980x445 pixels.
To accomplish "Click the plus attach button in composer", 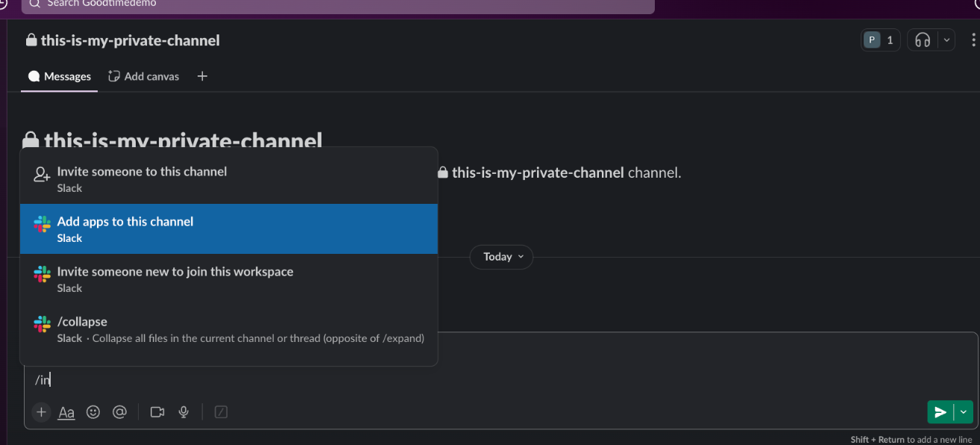I will tap(41, 411).
